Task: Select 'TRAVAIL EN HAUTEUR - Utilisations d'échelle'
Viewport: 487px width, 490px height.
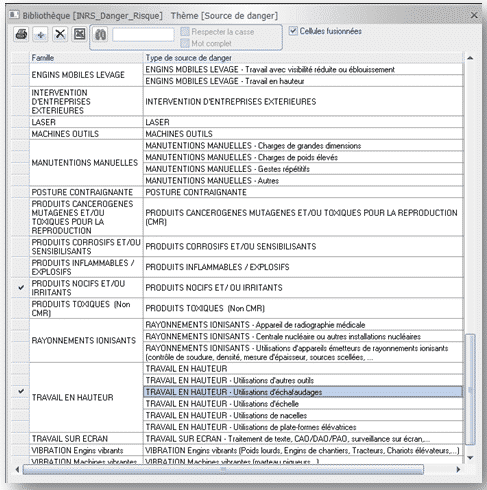Action: click(303, 404)
